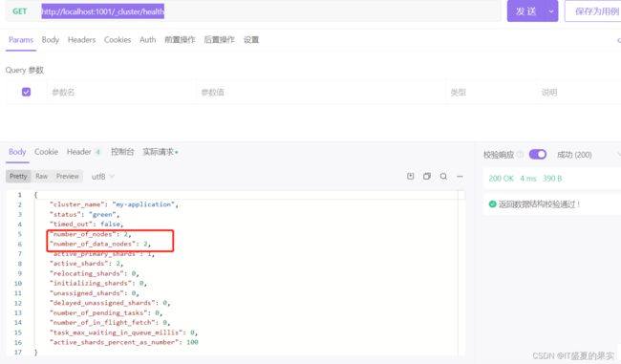Click the parameter description (说明) field
This screenshot has width=621, height=364.
579,93
